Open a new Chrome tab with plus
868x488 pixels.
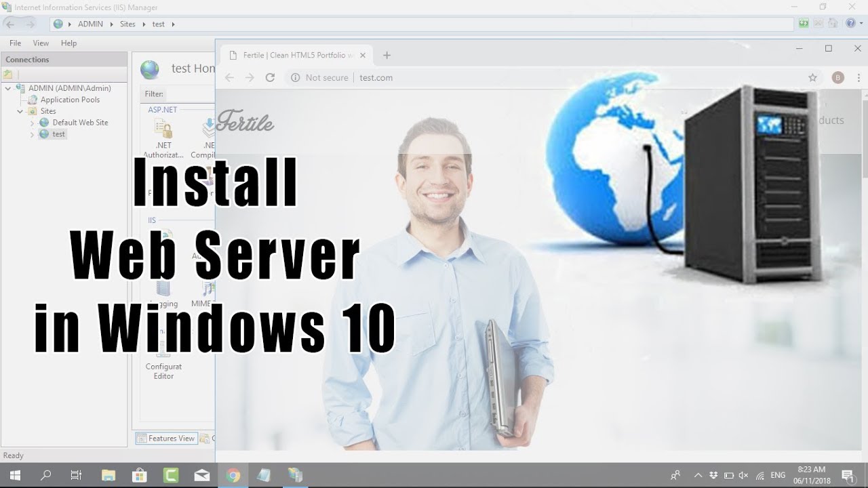(387, 56)
